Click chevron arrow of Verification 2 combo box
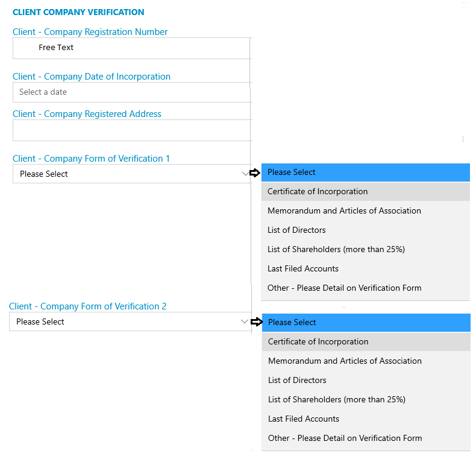476x459 pixels. pos(245,321)
